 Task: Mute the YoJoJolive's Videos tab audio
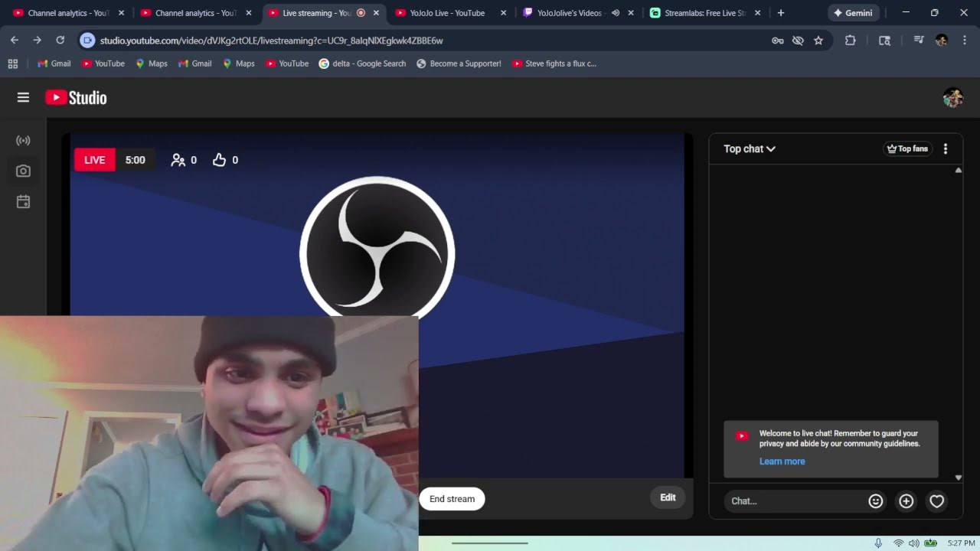point(616,13)
